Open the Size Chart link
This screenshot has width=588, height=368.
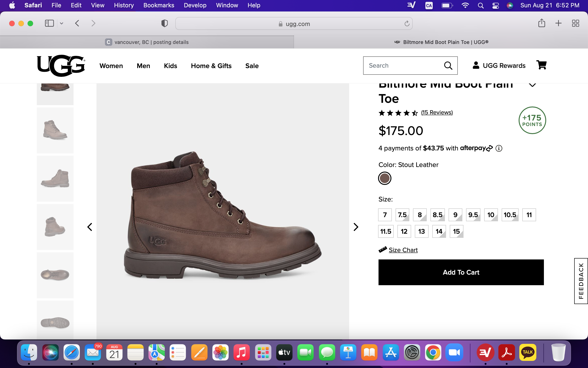pyautogui.click(x=403, y=250)
